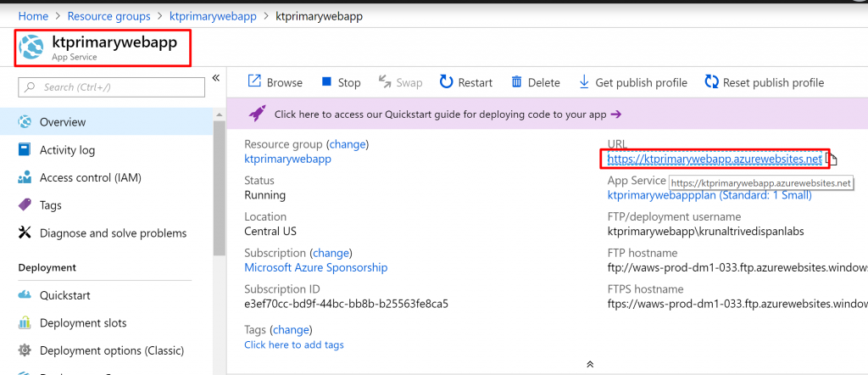Click the purple Tags icon
This screenshot has width=868, height=375.
click(25, 205)
